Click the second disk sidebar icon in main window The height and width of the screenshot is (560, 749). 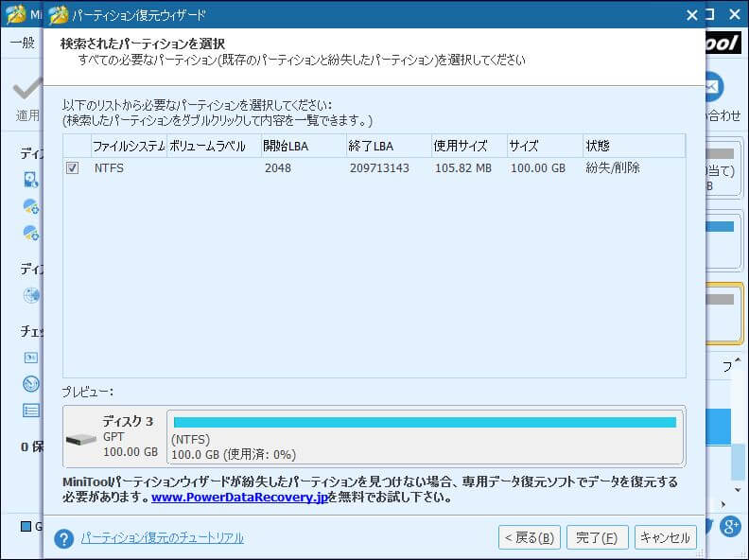(31, 206)
